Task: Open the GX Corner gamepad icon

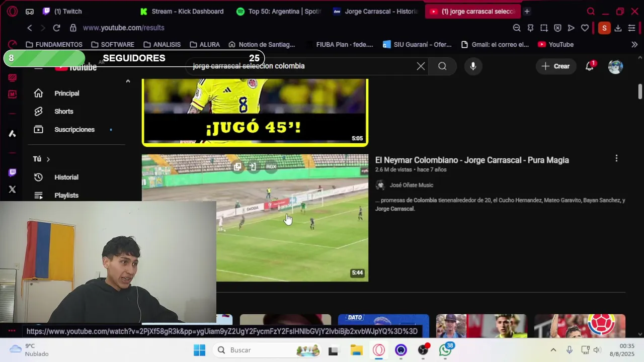Action: click(30, 11)
